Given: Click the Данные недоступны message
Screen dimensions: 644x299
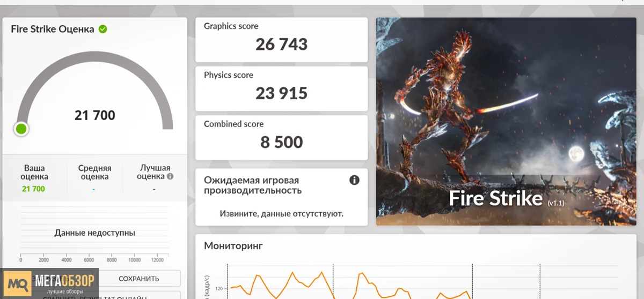Looking at the screenshot, I should (95, 233).
